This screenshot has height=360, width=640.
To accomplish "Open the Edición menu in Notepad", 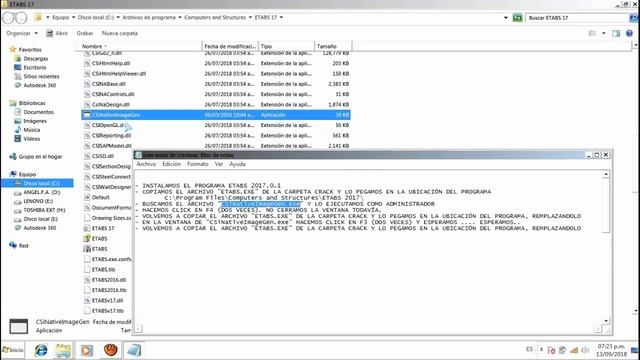I will [x=171, y=164].
